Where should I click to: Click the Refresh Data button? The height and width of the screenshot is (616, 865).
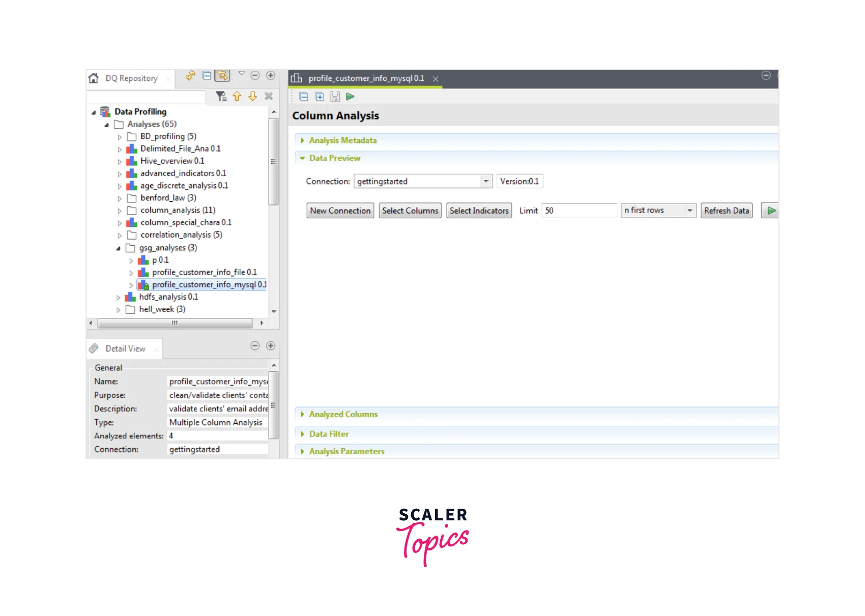726,211
